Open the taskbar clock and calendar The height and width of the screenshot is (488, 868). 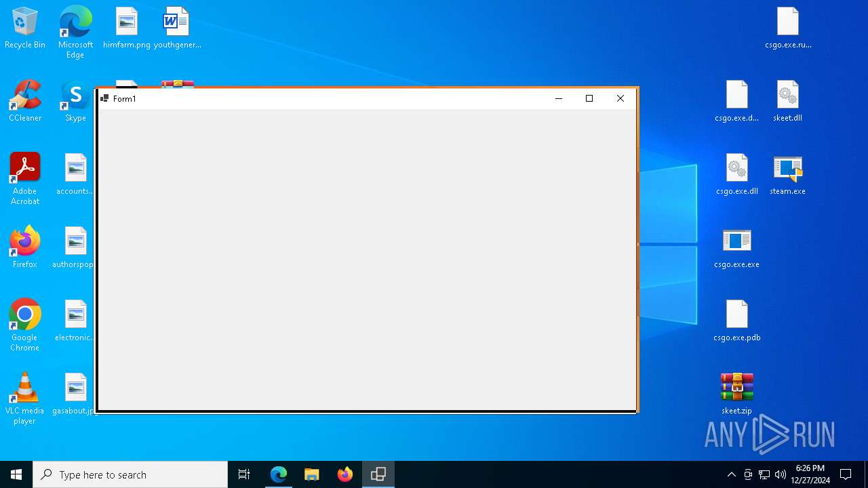coord(810,474)
